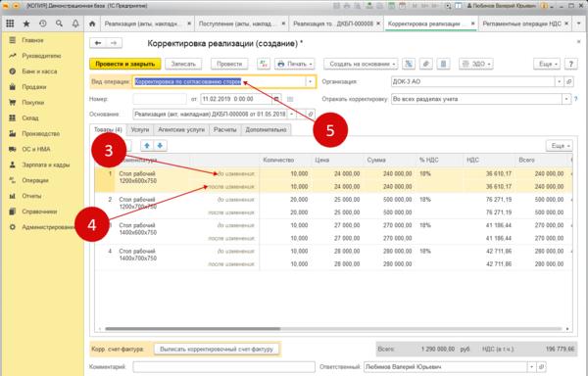Select price 25 000,00 in row 2 до изменения
This screenshot has height=376, width=588.
point(347,200)
